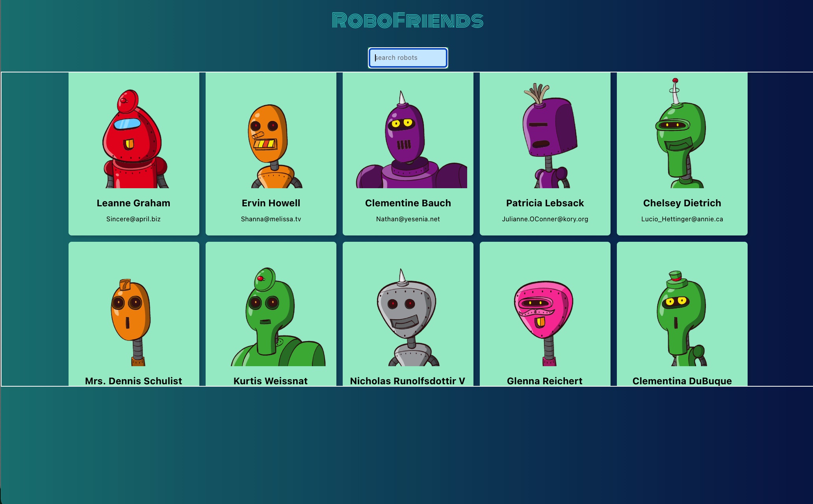Click the RoboFriends title heading
Image resolution: width=813 pixels, height=504 pixels.
(408, 20)
